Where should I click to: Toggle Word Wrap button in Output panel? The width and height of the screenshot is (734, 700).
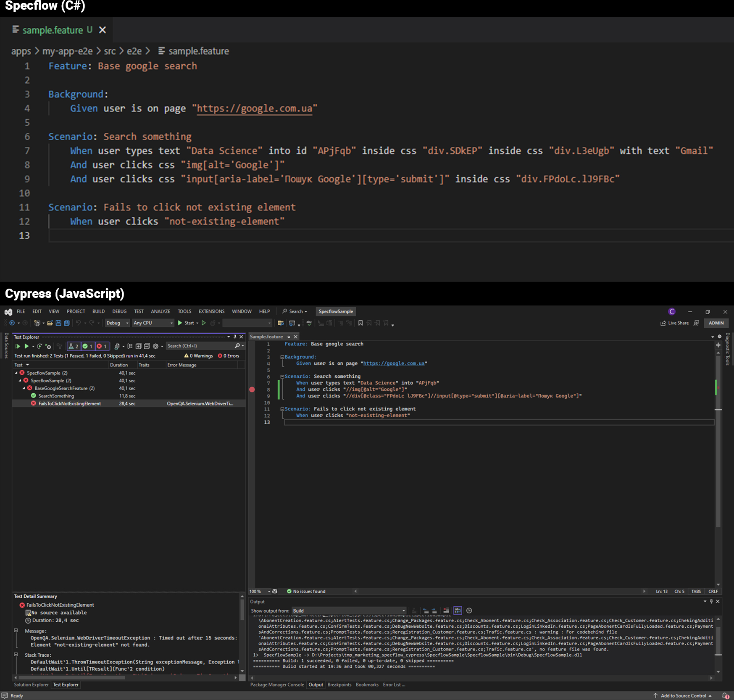point(458,611)
